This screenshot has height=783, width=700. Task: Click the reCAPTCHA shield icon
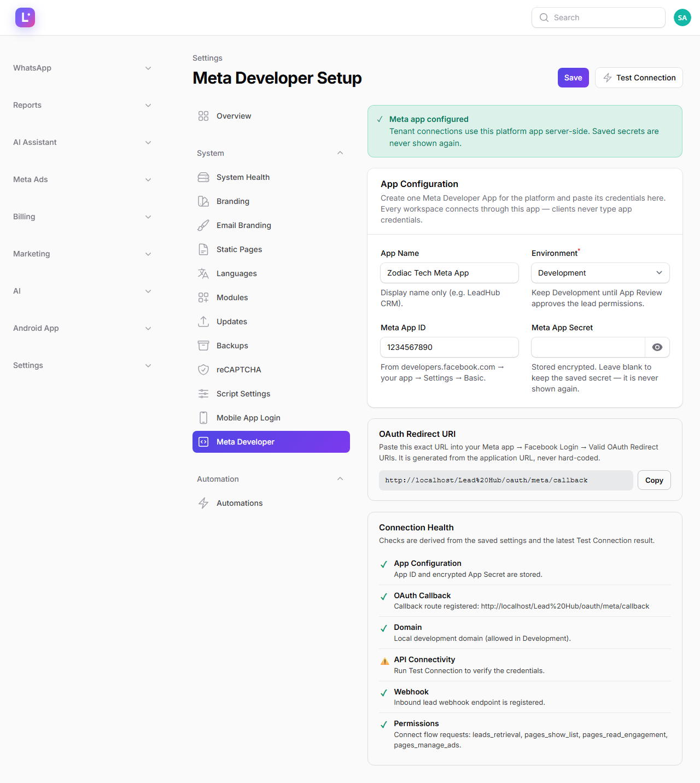pos(203,370)
